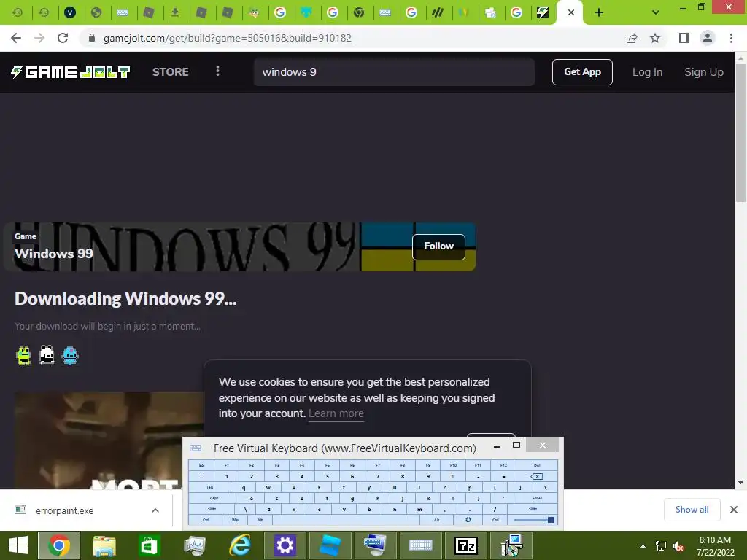This screenshot has height=560, width=747.
Task: Open Chrome three-dot menu
Action: click(731, 38)
